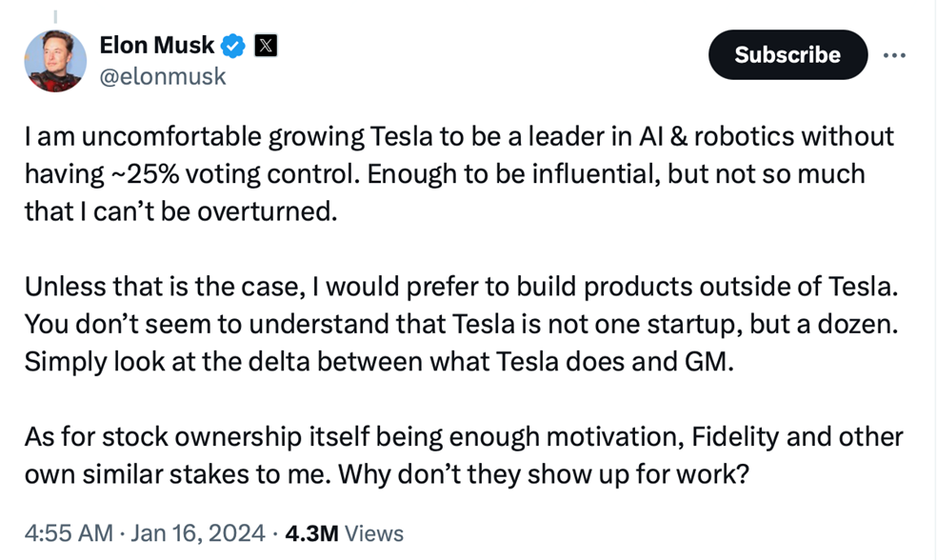937x560 pixels.
Task: Open the 4:55 AM timestamp link
Action: [x=69, y=533]
